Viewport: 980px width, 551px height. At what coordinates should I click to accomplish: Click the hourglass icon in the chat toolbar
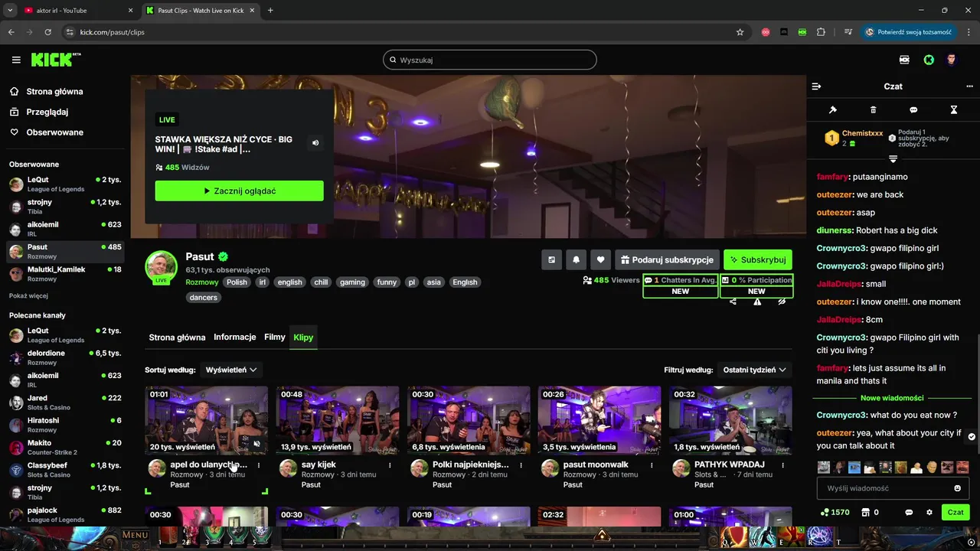954,110
